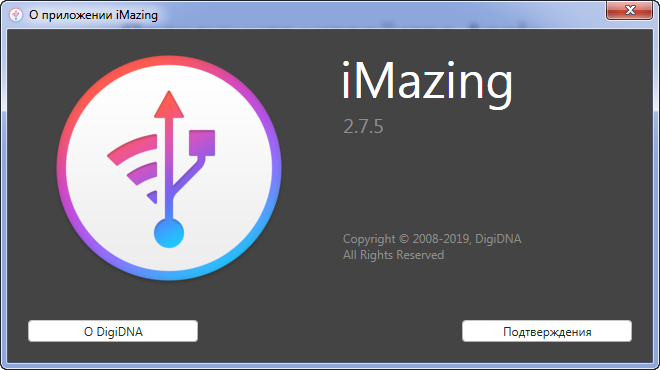
Task: Open the О DigiDNA button
Action: [x=113, y=331]
